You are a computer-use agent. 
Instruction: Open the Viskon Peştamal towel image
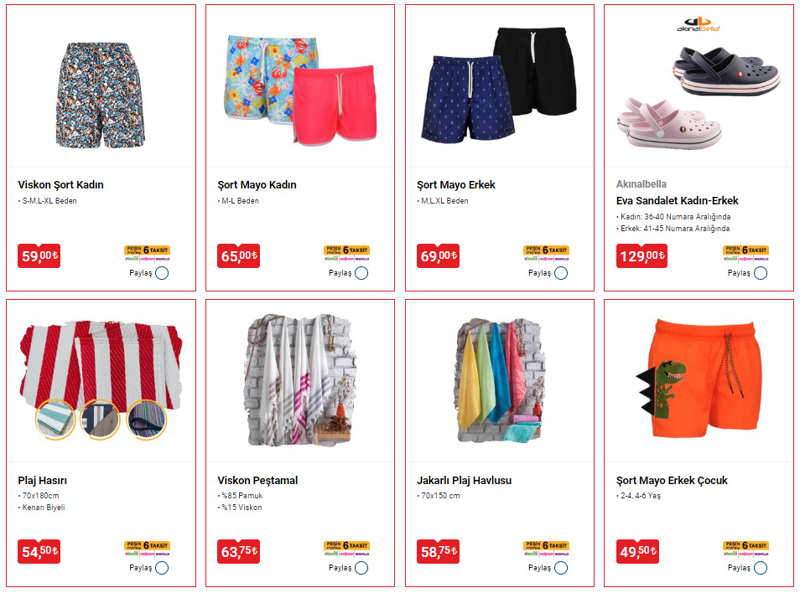pos(300,380)
